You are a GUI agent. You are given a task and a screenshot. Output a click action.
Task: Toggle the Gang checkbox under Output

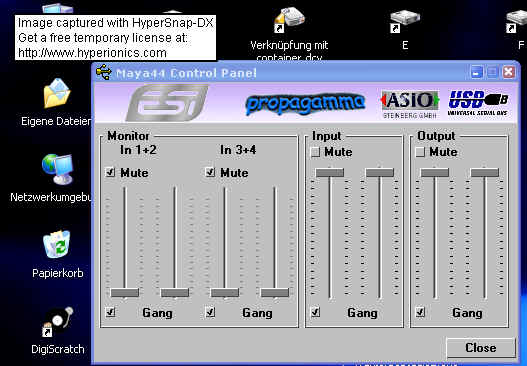point(420,312)
